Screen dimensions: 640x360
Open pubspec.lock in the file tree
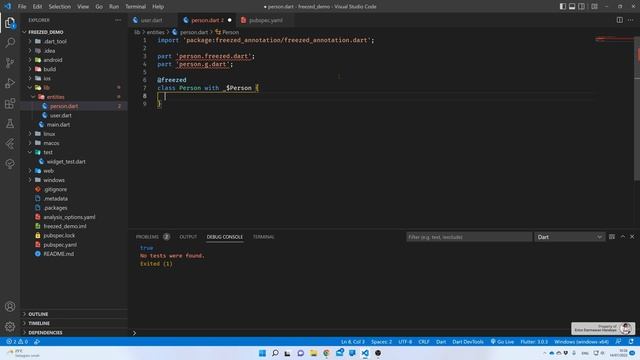tap(59, 236)
